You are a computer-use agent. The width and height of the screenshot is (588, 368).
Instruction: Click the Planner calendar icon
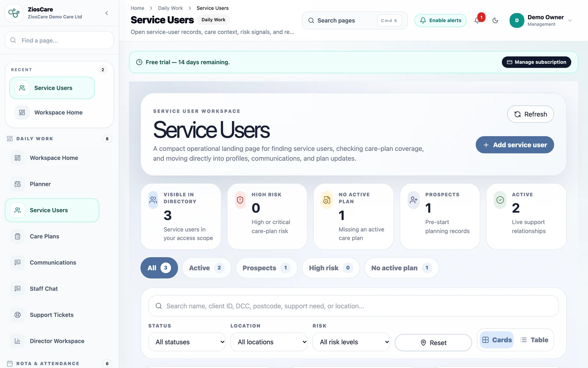[17, 184]
